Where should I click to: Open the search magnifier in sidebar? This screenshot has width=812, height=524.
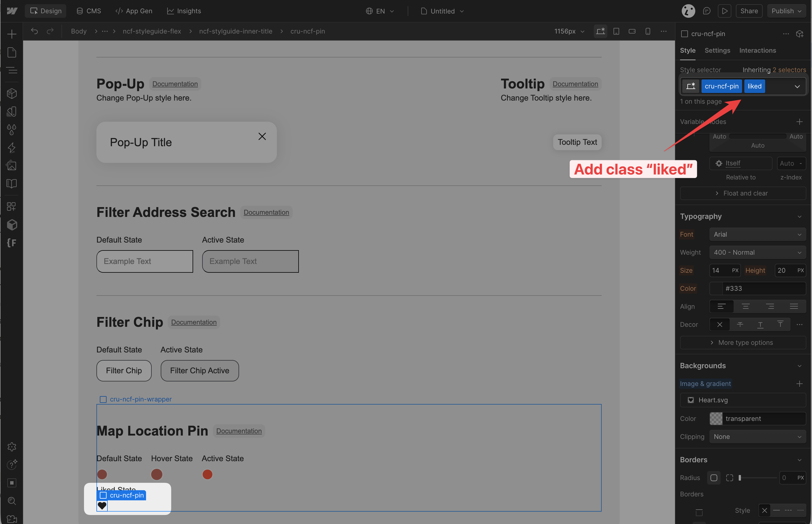tap(12, 501)
